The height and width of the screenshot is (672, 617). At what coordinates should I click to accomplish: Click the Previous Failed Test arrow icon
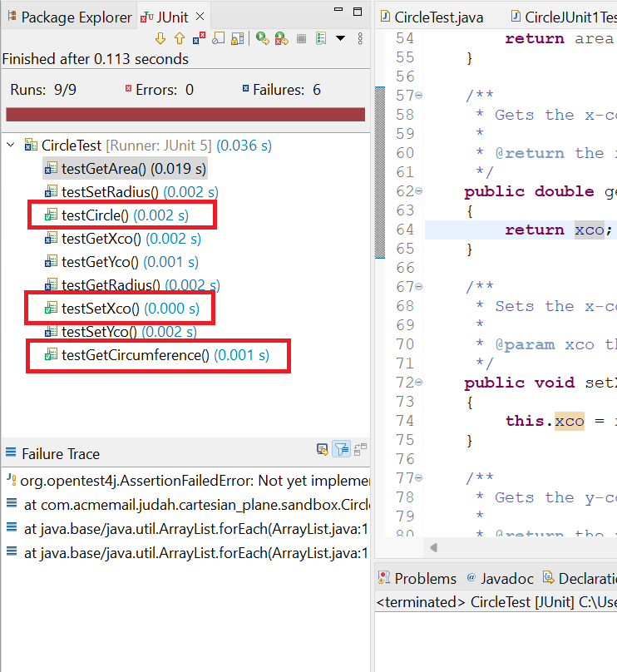pyautogui.click(x=180, y=38)
